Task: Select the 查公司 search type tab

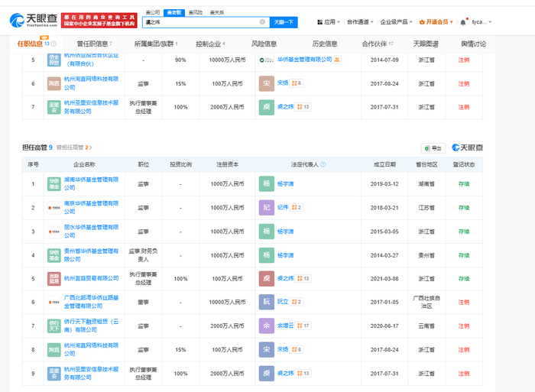Action: 151,13
